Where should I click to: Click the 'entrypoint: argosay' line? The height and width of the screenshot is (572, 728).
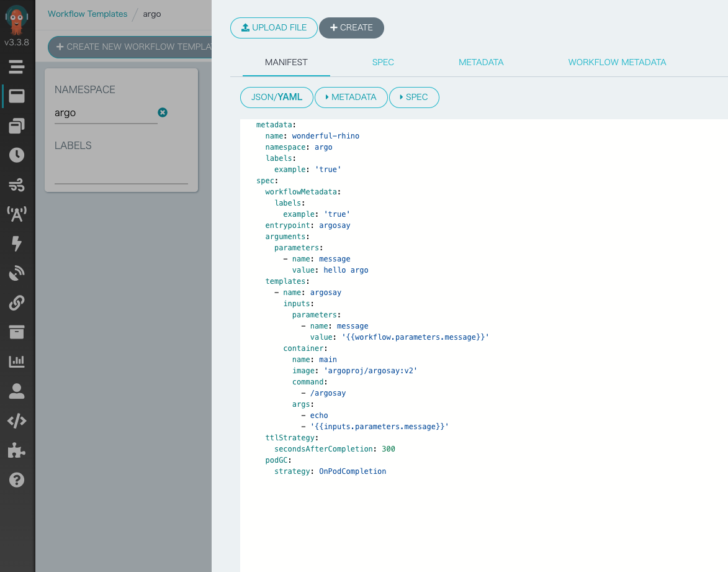click(308, 225)
